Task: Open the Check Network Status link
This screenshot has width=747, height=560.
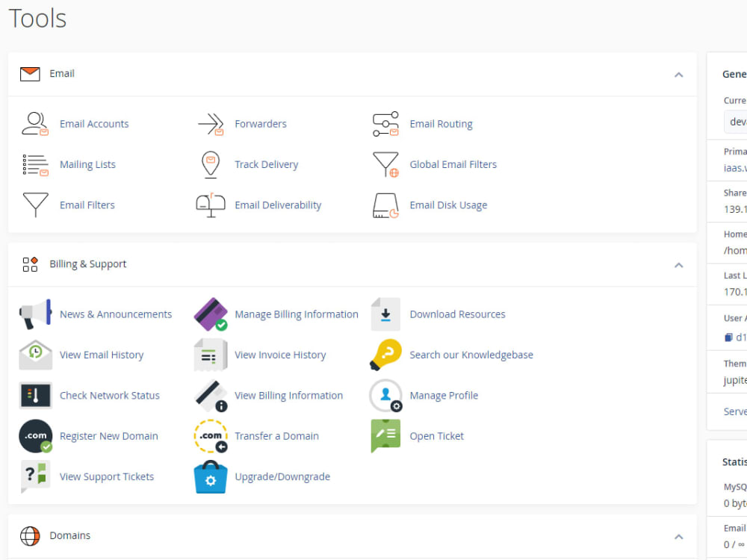Action: [x=110, y=396]
